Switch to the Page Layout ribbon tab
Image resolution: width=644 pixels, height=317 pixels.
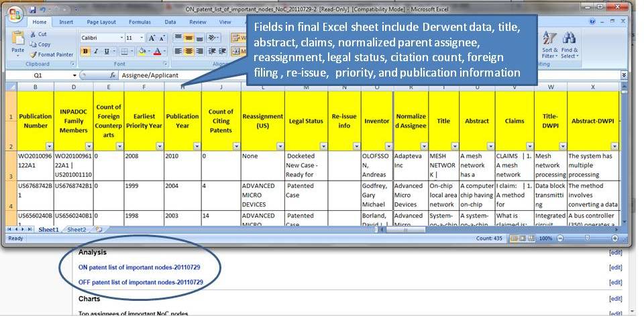pos(101,21)
